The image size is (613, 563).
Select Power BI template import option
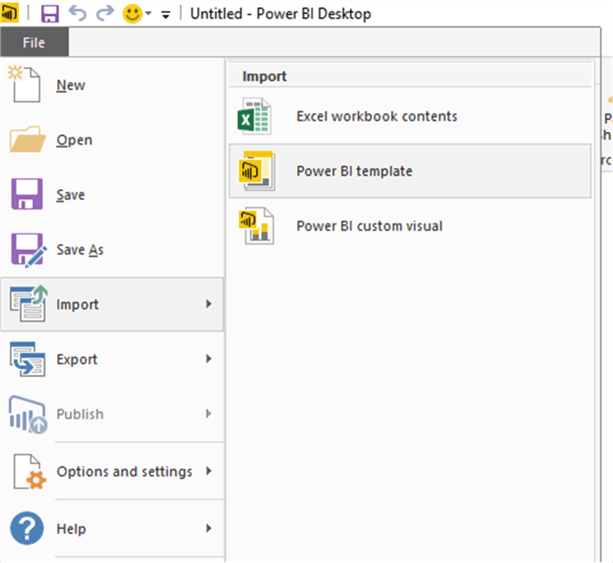pos(410,171)
